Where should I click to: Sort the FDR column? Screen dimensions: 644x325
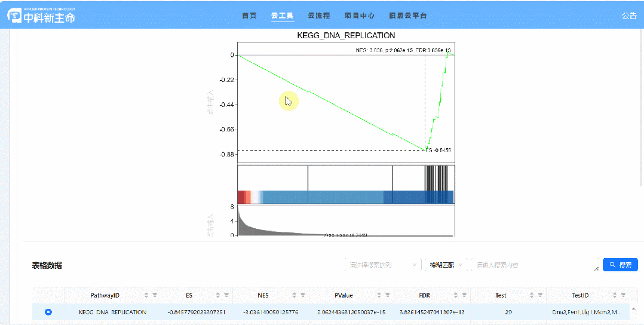pyautogui.click(x=455, y=295)
